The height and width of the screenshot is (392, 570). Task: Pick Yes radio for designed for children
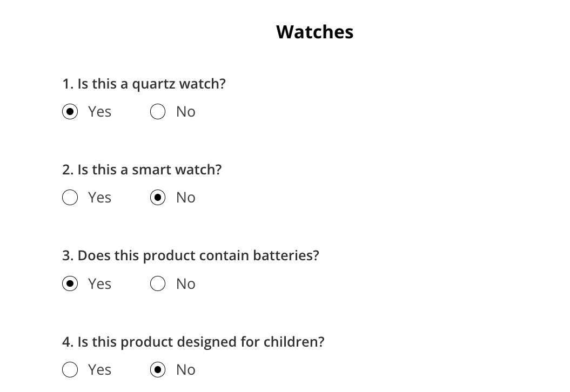pyautogui.click(x=70, y=369)
